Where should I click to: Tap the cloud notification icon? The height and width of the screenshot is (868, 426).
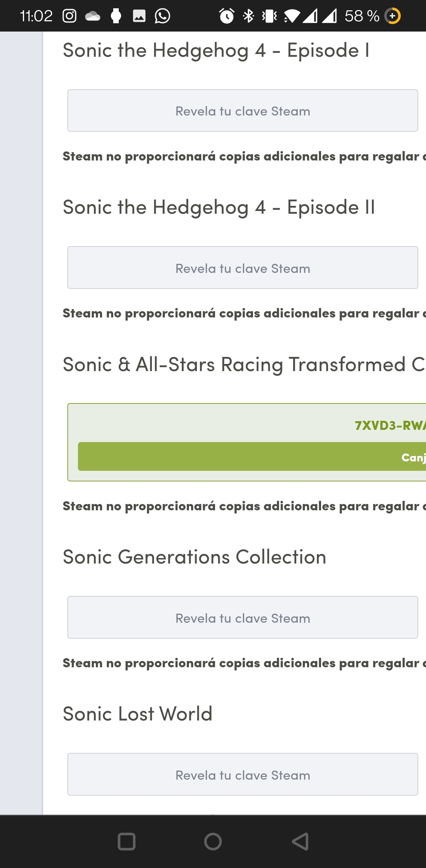point(93,16)
